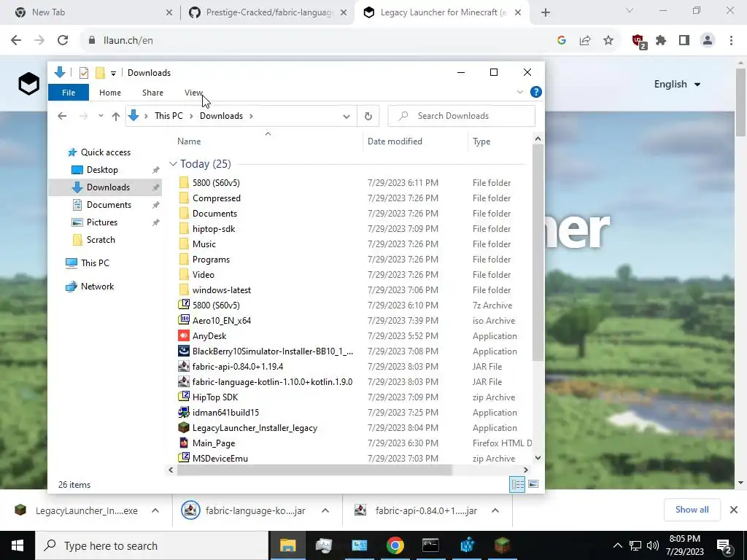Select This PC in the navigation pane
This screenshot has width=747, height=560.
click(95, 262)
